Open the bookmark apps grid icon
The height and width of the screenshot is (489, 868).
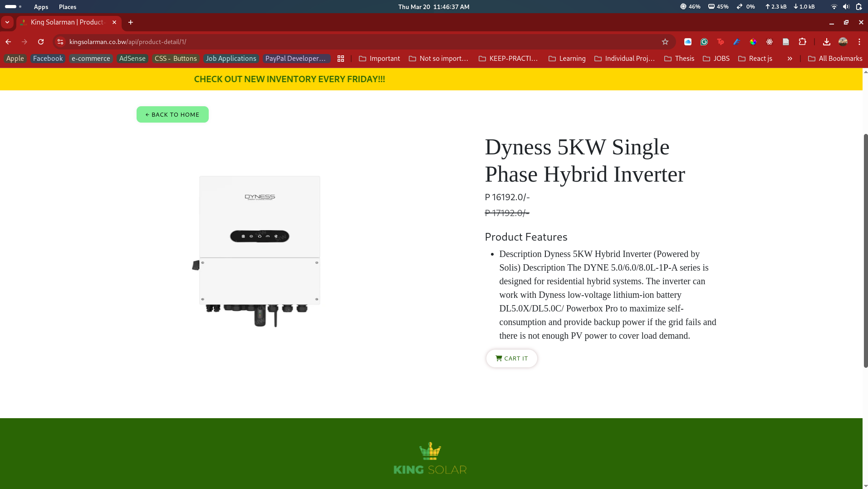(341, 59)
